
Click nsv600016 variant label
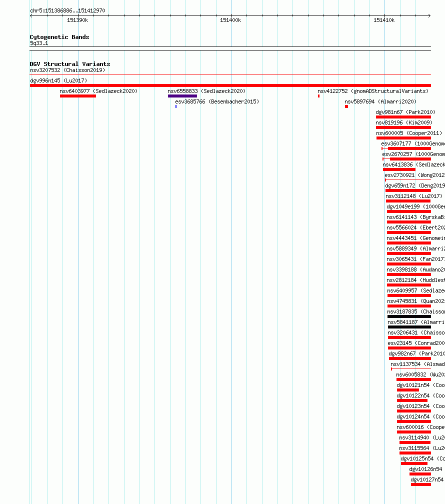[x=421, y=427]
